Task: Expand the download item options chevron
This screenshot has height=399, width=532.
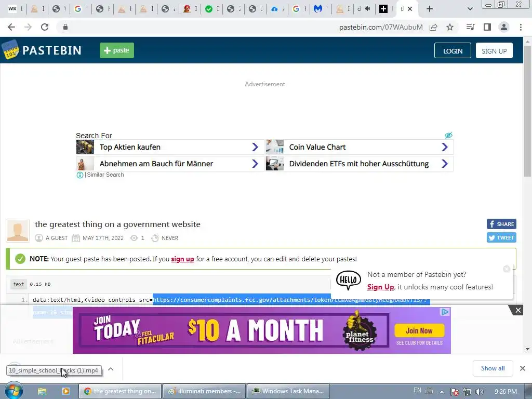Action: pyautogui.click(x=111, y=369)
